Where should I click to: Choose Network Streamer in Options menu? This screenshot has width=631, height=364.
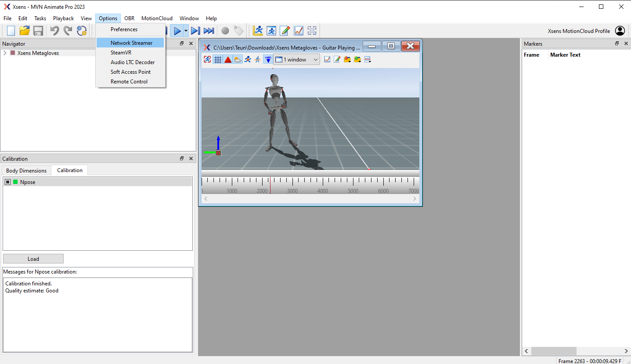pos(130,43)
